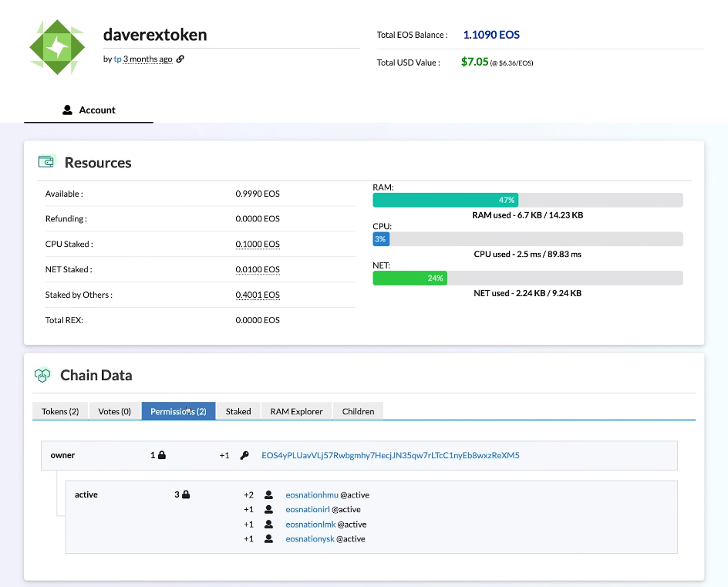Click the CPU Staked 0.1000 EOS value
Viewport: 728px width, 587px height.
[x=258, y=245]
